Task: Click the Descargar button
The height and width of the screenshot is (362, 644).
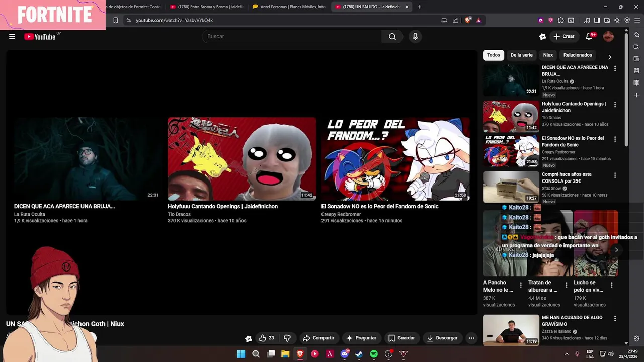Action: [x=442, y=338]
